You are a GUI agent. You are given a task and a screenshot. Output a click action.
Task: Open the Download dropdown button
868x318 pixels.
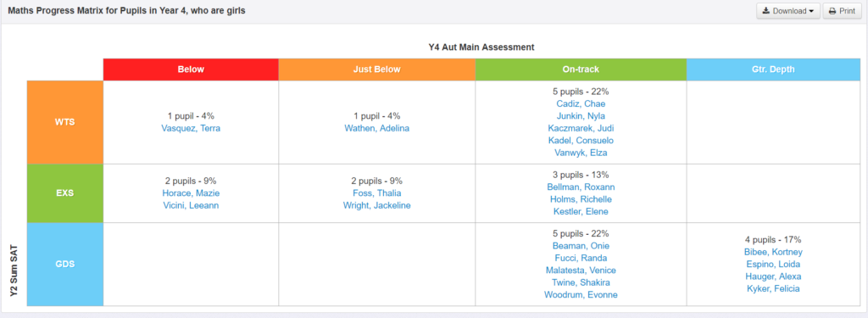[x=788, y=11]
